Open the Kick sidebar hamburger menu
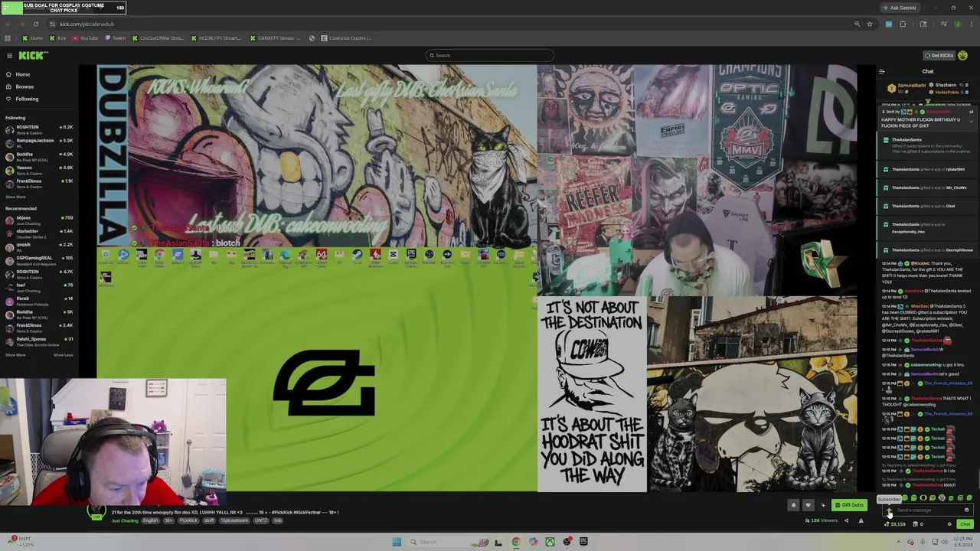Screen dimensions: 980x551 coord(9,55)
